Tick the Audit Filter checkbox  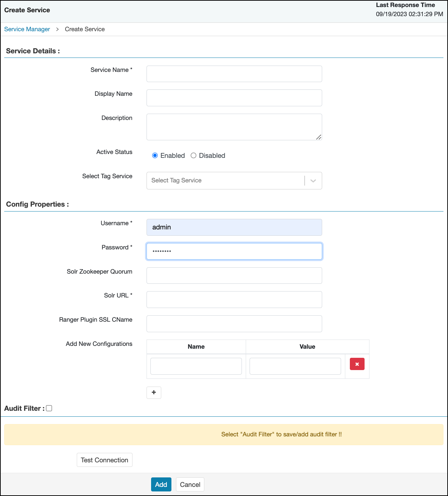coord(49,408)
